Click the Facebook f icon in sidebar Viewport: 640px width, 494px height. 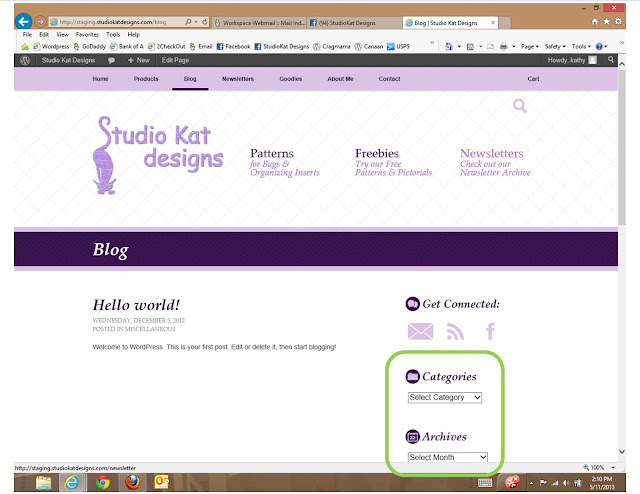coord(491,331)
